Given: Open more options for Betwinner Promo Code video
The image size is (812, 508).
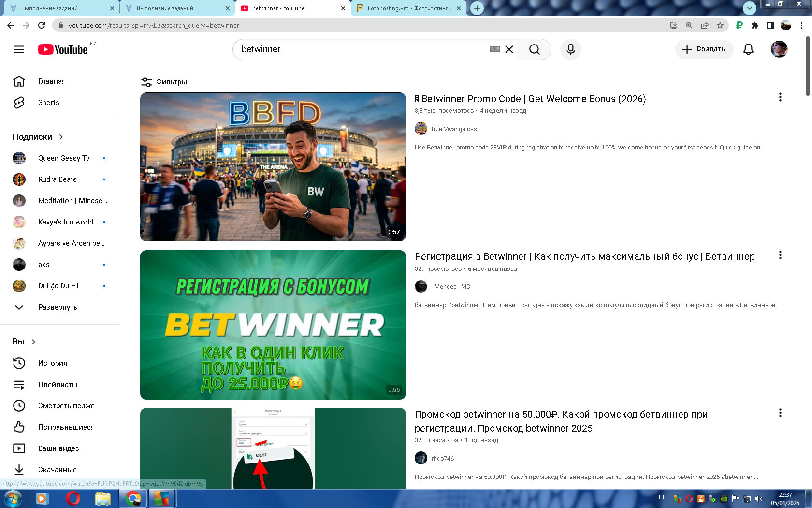Looking at the screenshot, I should [x=780, y=97].
